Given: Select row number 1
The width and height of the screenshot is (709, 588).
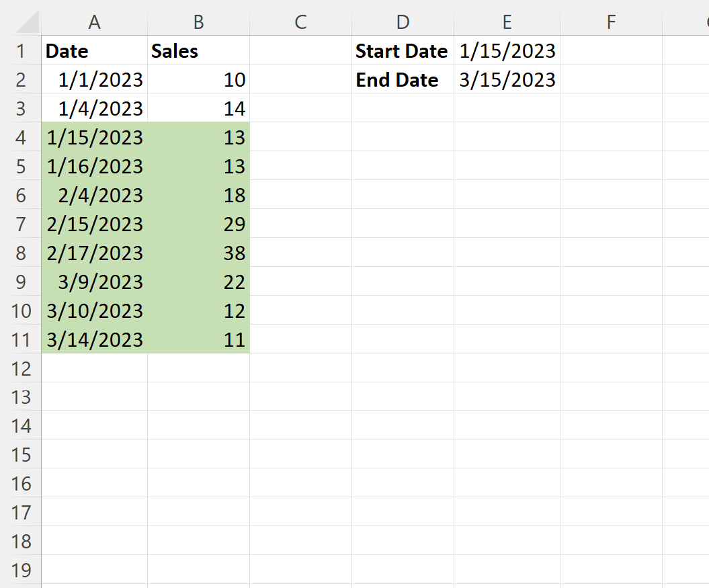Looking at the screenshot, I should (21, 50).
